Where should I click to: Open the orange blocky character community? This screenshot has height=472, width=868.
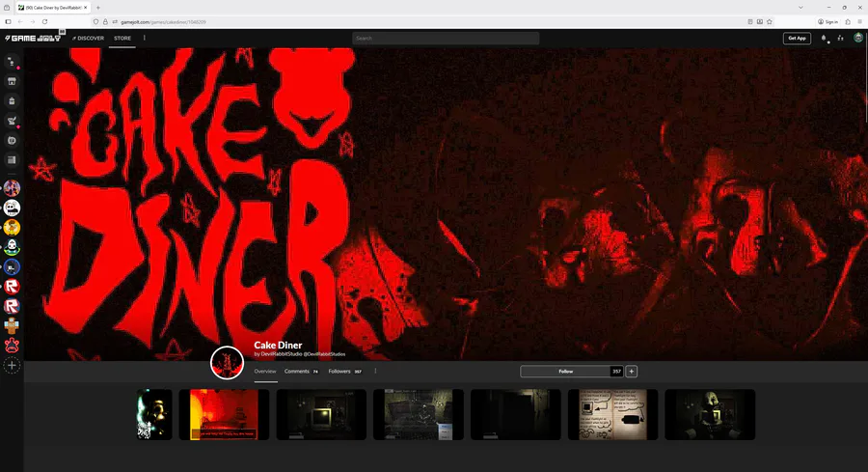(12, 325)
